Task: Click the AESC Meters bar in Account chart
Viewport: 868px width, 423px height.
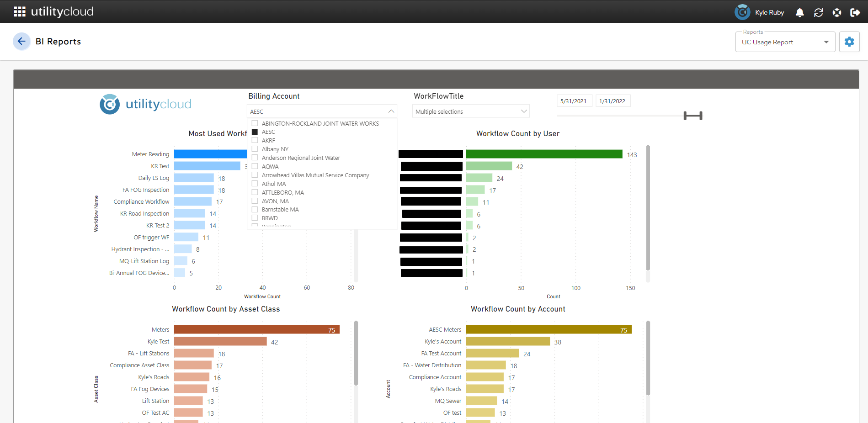Action: (x=548, y=330)
